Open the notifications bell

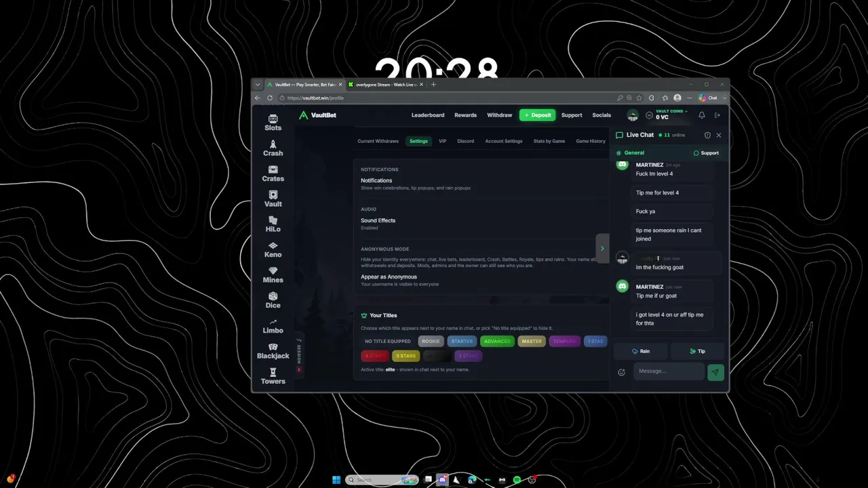point(702,115)
